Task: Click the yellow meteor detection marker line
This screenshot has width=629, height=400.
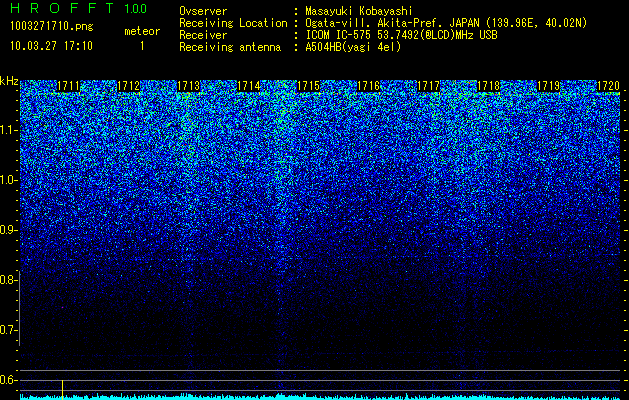Action: [x=63, y=389]
